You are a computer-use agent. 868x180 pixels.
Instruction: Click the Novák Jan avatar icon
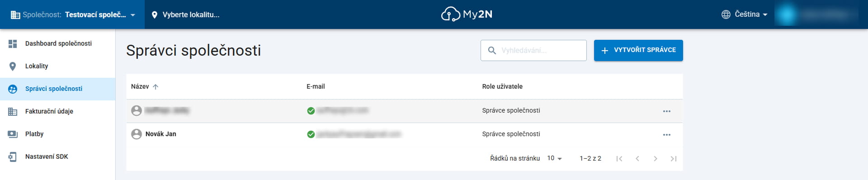[137, 134]
